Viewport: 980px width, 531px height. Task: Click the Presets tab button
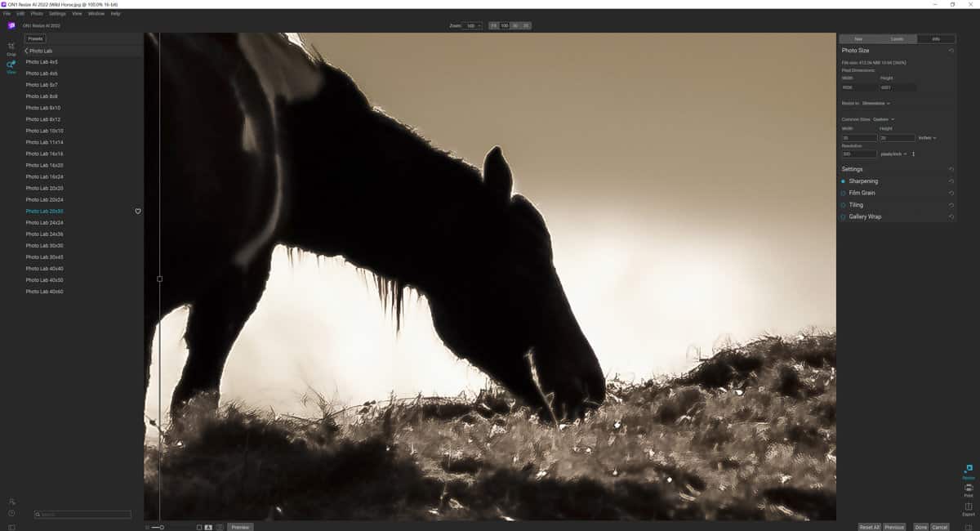tap(35, 38)
